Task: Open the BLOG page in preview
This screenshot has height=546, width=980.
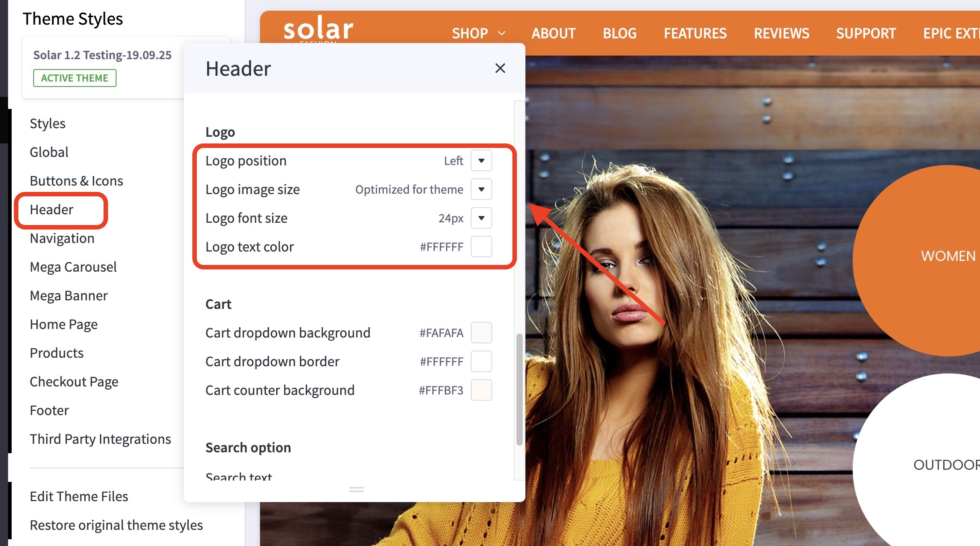Action: pyautogui.click(x=620, y=33)
